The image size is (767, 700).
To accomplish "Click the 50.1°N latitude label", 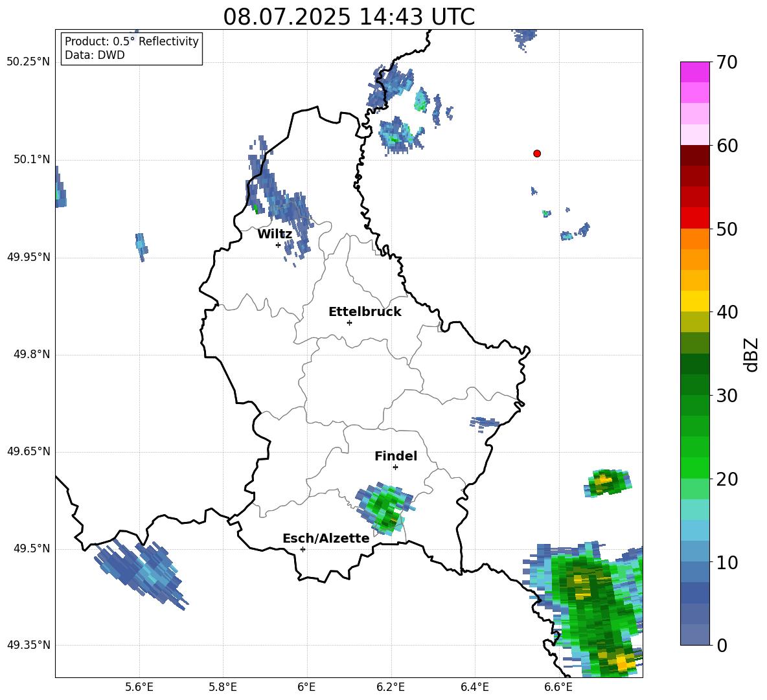I will click(x=32, y=159).
